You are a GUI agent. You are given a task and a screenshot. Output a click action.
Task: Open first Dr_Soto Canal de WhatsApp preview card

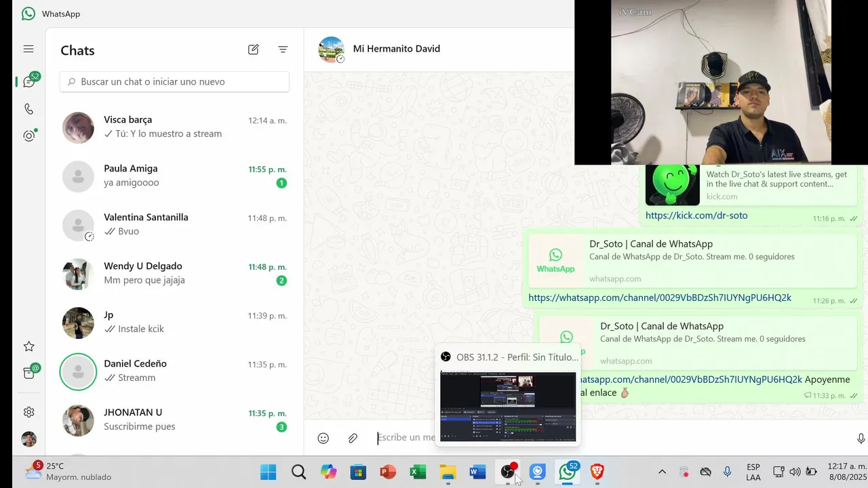(x=692, y=261)
